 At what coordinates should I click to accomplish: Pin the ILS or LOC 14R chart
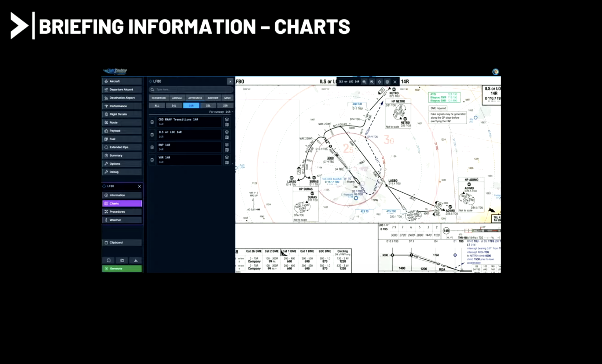coord(152,135)
